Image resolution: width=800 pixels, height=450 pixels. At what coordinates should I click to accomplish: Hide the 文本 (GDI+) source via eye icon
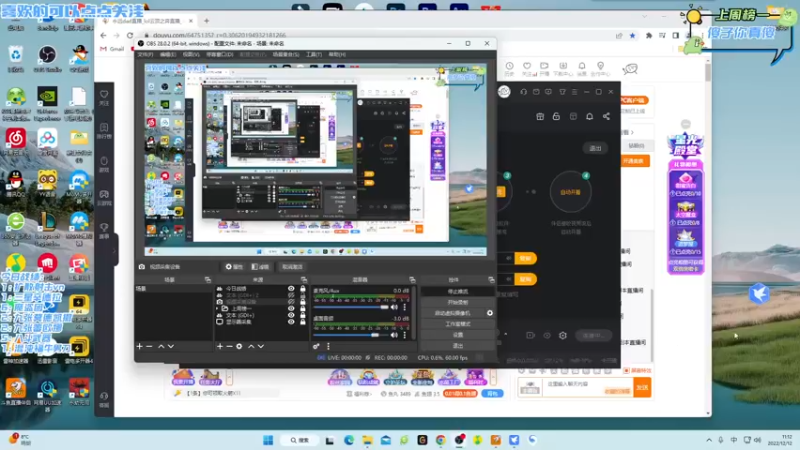[x=291, y=315]
